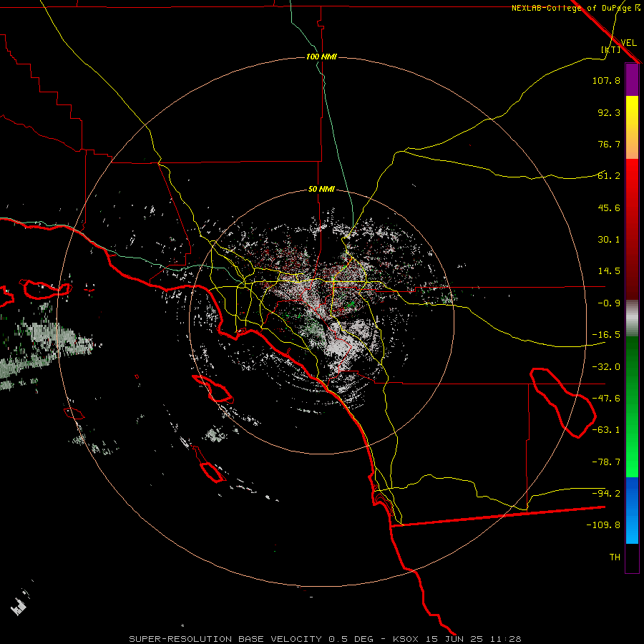This screenshot has height=644, width=644.
Task: Click the 30.1 legend value
Action: coord(609,240)
